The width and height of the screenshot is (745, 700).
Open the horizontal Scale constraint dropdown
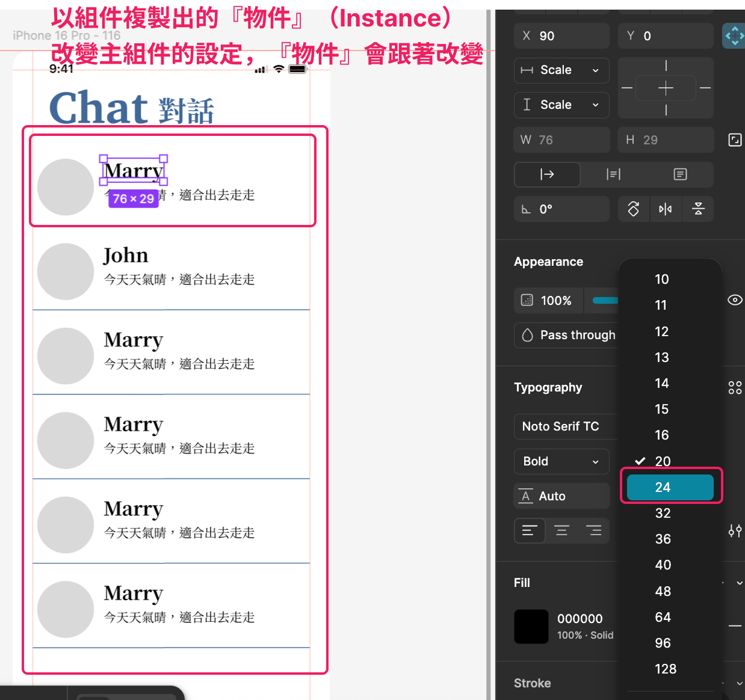click(561, 70)
